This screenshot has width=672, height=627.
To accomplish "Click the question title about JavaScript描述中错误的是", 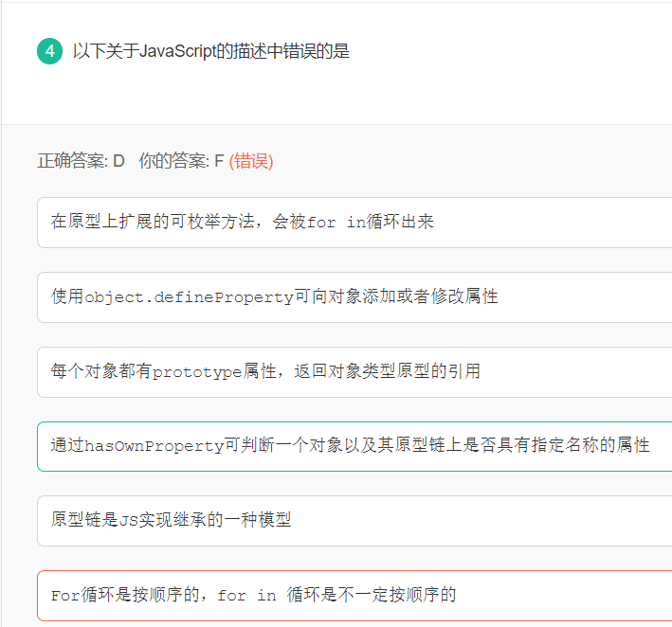I will coord(210,51).
